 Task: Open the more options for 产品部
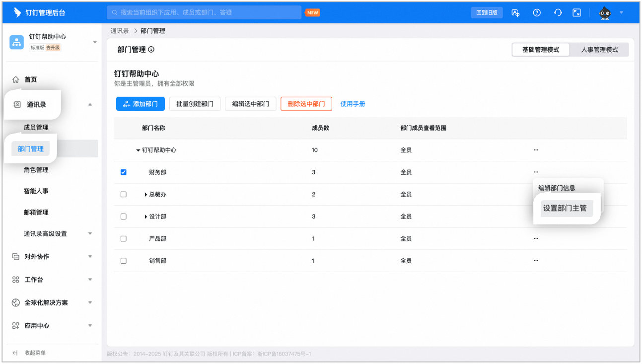click(536, 238)
